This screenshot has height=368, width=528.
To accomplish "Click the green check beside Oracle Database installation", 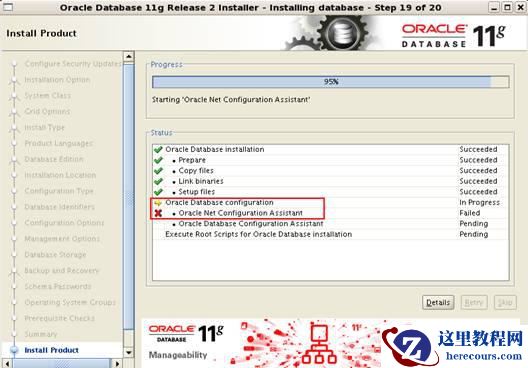I will coord(158,149).
